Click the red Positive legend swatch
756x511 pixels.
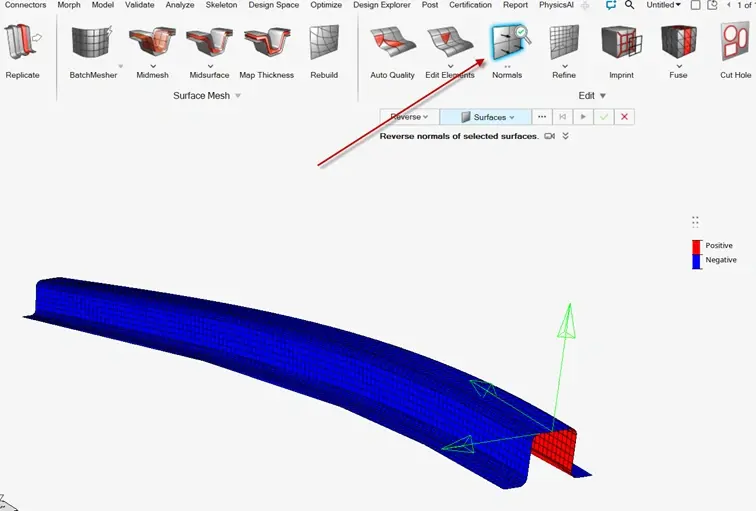coord(697,246)
